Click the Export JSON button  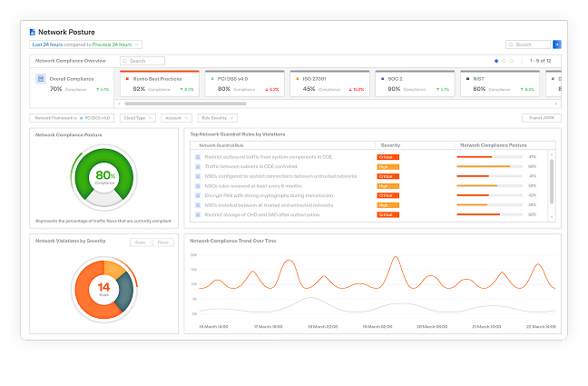[542, 118]
